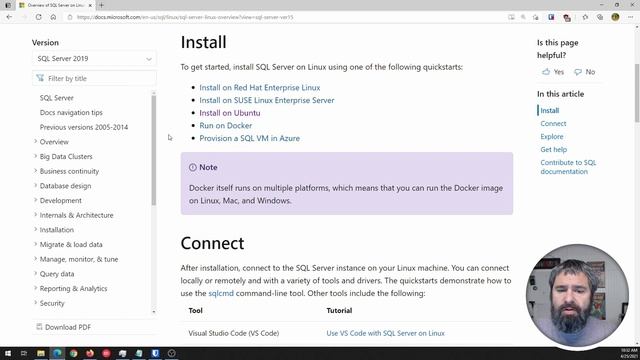
Task: Expand the Development node
Action: tap(36, 200)
